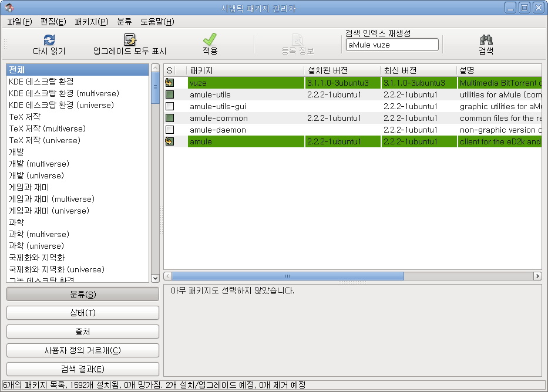The image size is (548, 392).
Task: Toggle the amule-daemon status checkbox
Action: point(170,130)
